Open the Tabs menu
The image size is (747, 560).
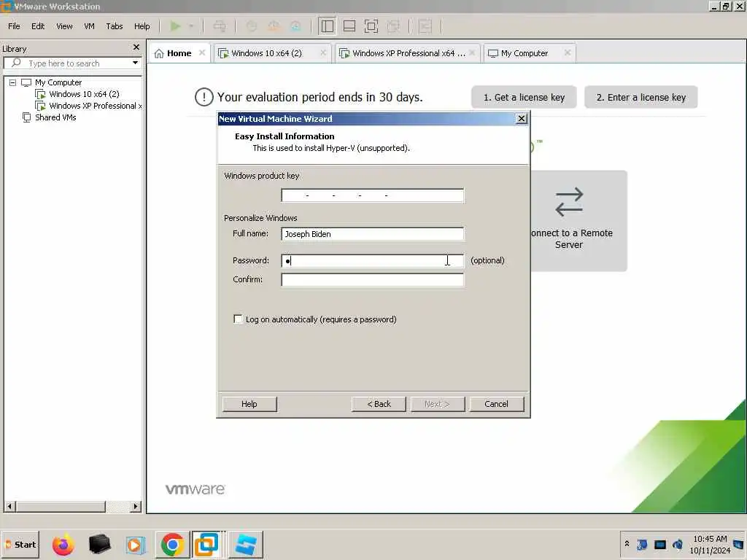click(x=115, y=26)
